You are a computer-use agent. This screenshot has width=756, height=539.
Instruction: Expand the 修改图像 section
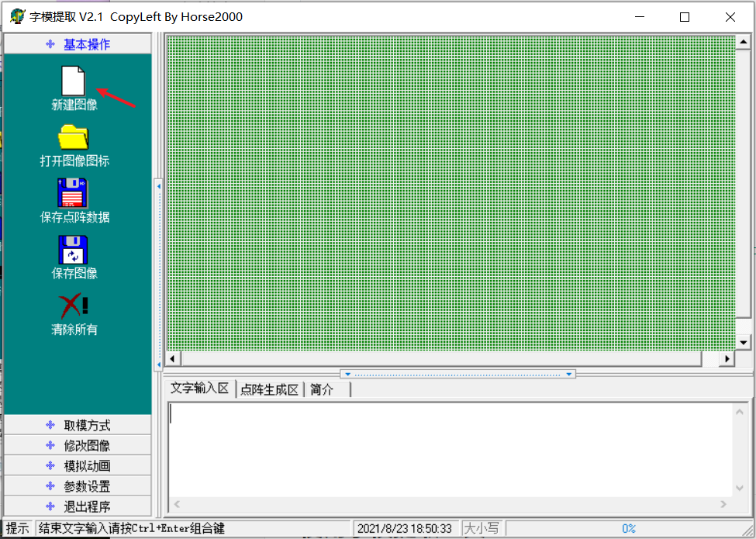point(78,445)
